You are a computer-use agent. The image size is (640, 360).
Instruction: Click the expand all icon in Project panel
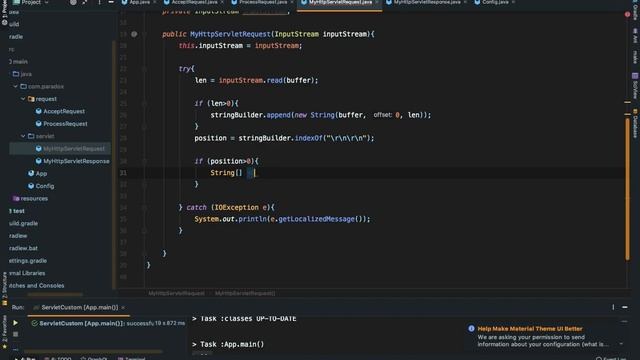click(x=84, y=2)
